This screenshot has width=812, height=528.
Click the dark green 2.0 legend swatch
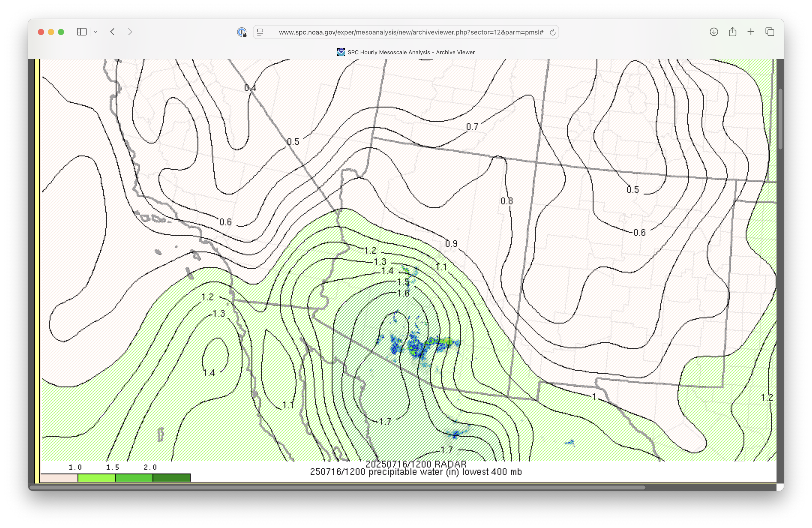[171, 477]
